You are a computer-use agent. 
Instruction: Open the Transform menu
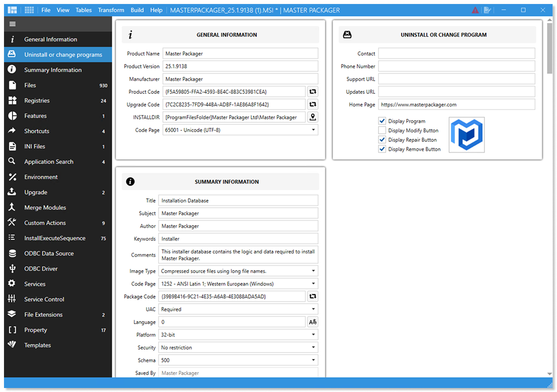coord(111,10)
